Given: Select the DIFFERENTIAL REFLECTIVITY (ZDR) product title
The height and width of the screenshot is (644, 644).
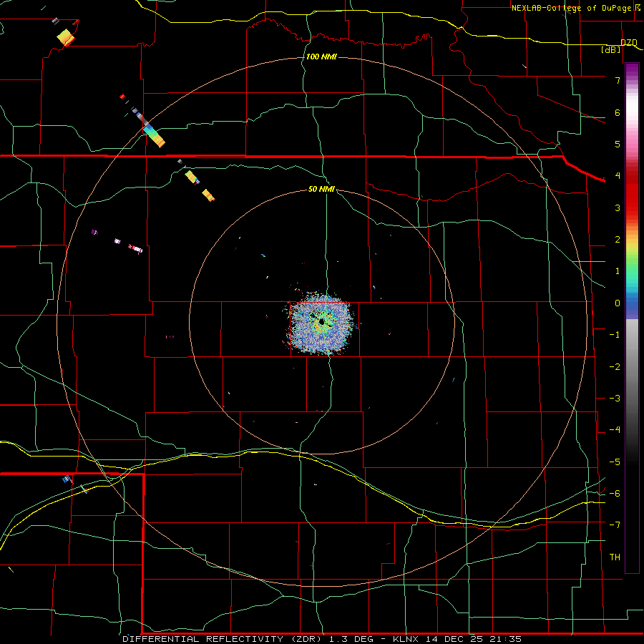Looking at the screenshot, I should 223,639.
